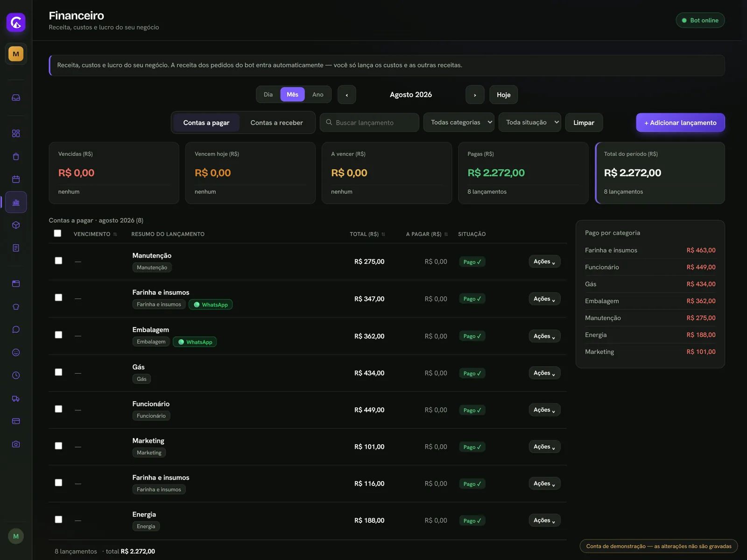This screenshot has width=747, height=560.
Task: Open the delivery truck sidebar icon
Action: click(16, 398)
